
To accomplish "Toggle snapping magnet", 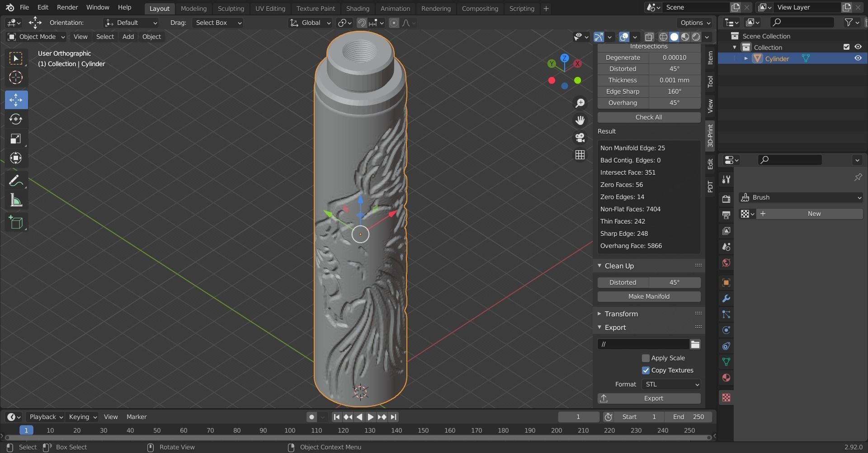I will [x=362, y=23].
